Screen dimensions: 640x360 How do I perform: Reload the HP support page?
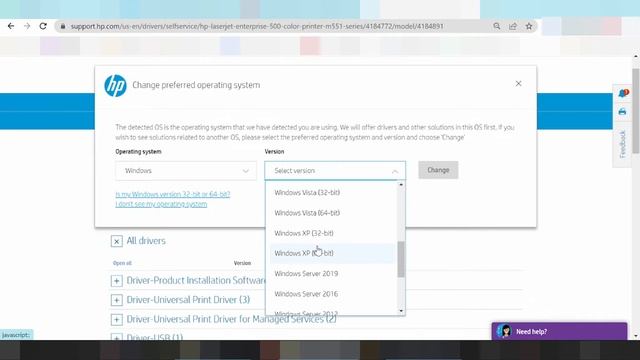[43, 26]
